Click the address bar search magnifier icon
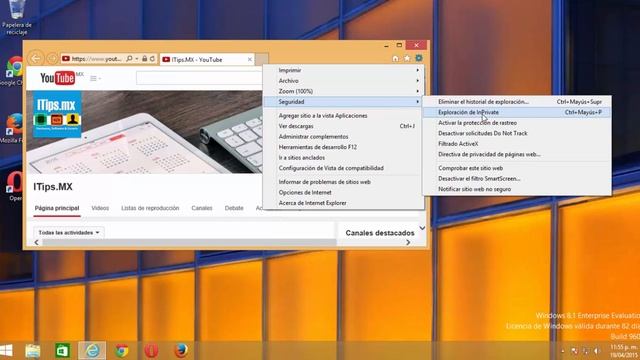 (x=129, y=59)
